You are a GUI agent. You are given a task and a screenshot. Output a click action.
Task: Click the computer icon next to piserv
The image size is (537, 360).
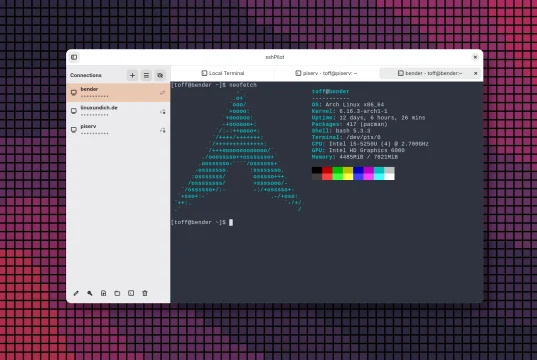(x=74, y=129)
